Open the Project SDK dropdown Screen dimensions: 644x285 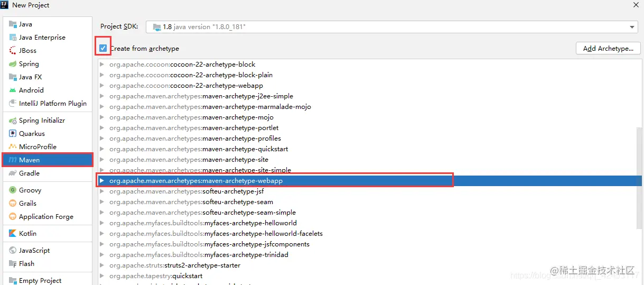pyautogui.click(x=632, y=27)
